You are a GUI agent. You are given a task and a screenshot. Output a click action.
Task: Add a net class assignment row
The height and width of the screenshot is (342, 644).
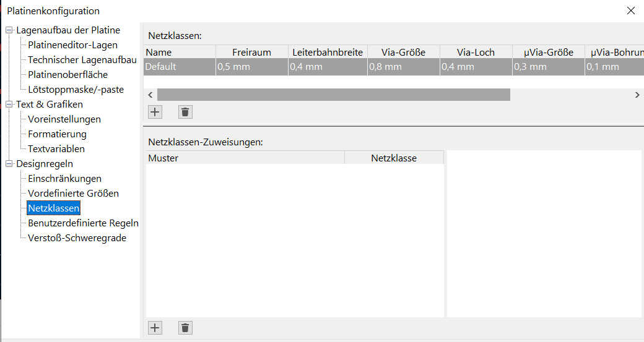tap(155, 328)
